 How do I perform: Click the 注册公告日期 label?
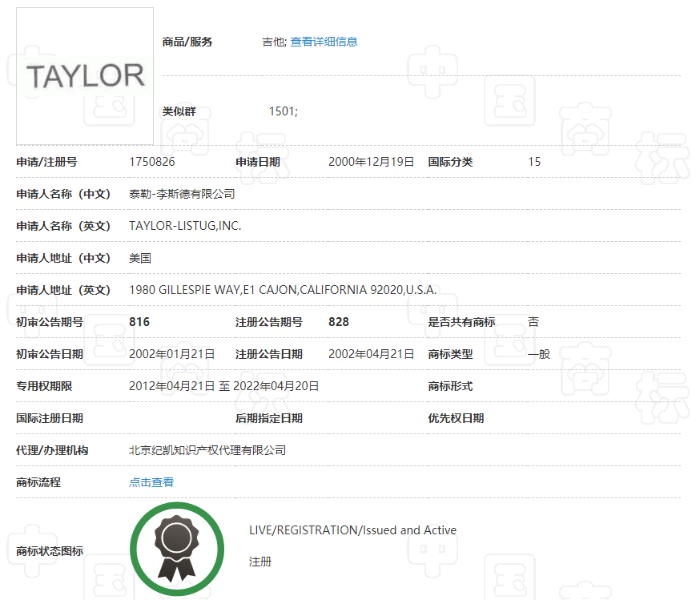click(269, 354)
